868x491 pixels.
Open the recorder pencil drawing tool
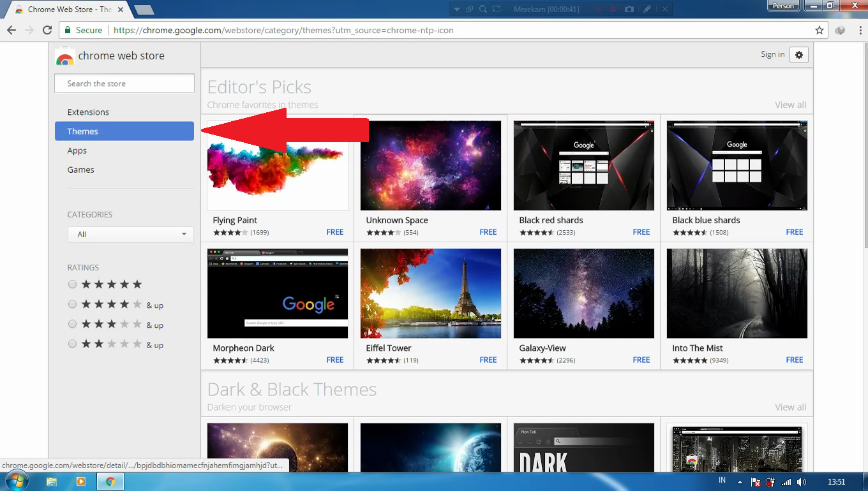click(647, 9)
